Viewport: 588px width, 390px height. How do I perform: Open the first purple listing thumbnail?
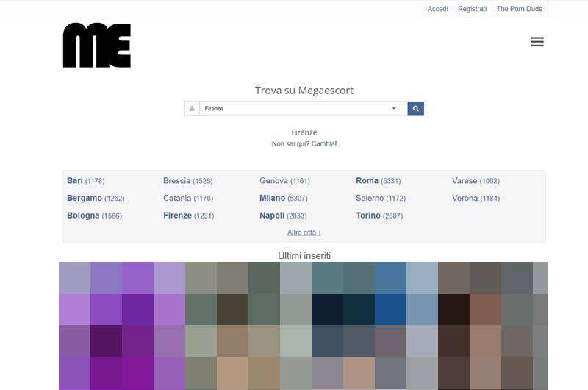click(121, 325)
